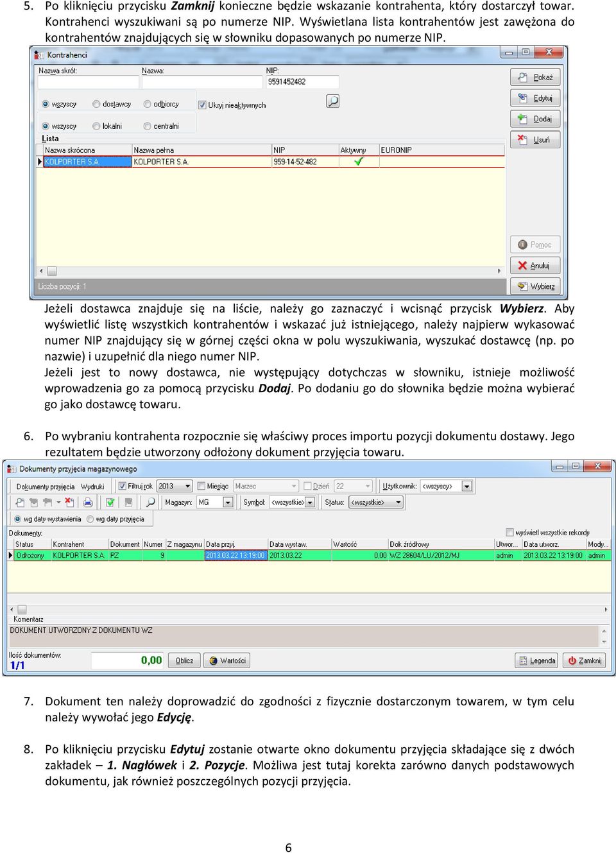Click the delete-document red X toolbar icon
The image size is (616, 853).
tap(69, 503)
